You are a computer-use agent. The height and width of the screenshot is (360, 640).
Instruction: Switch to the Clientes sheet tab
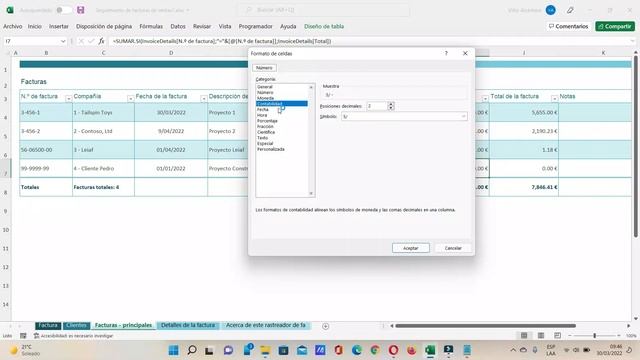tap(76, 325)
